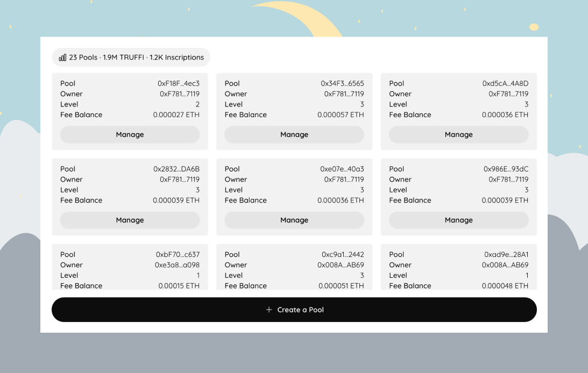Open Manage for pool 0x2832...DA6B
Screen dimensions: 588x373
tap(130, 220)
